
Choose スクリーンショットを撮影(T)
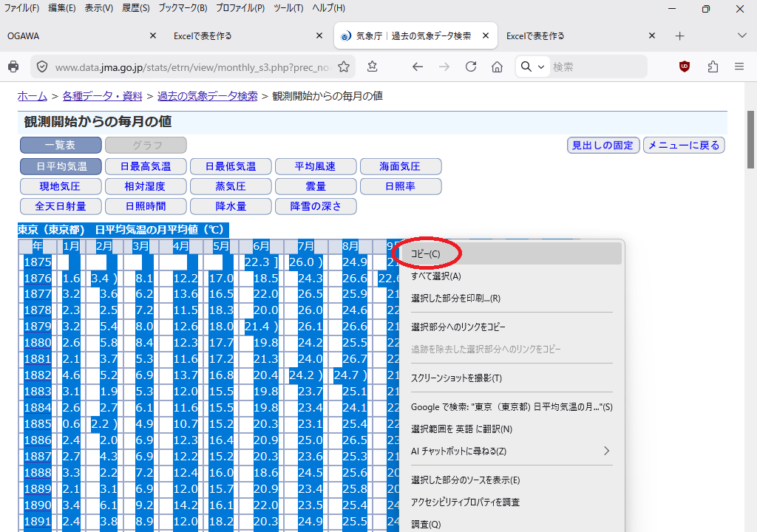[512, 378]
